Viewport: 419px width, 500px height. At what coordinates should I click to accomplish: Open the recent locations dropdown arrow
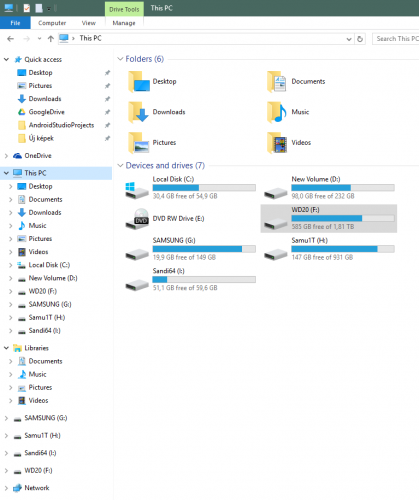click(x=39, y=39)
